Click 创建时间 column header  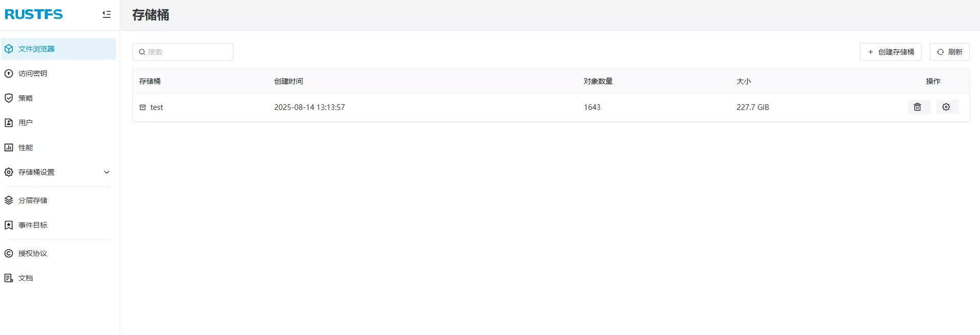tap(288, 81)
